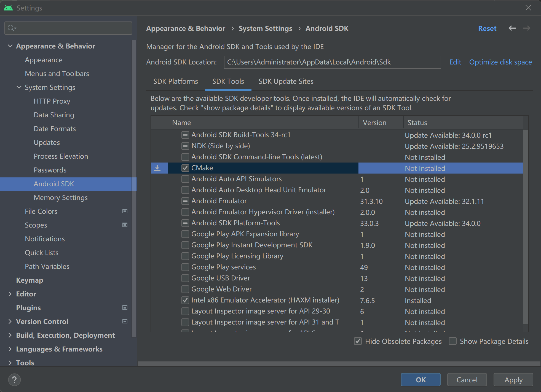Collapse the Appearance & Behavior section

point(10,46)
